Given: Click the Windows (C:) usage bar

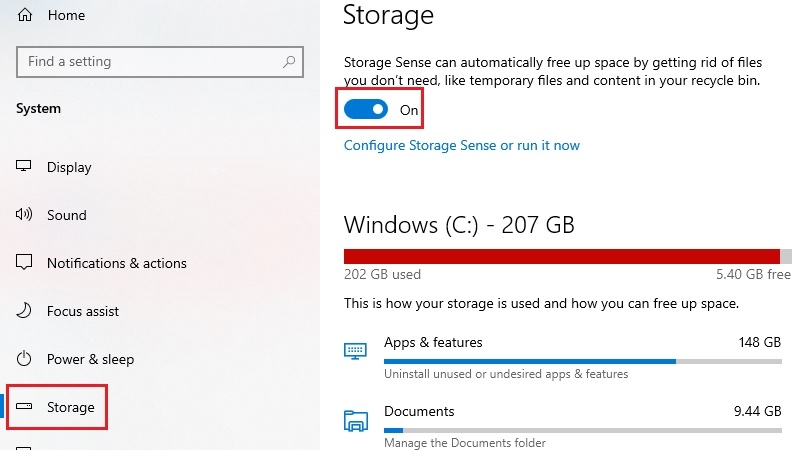Looking at the screenshot, I should pos(567,257).
